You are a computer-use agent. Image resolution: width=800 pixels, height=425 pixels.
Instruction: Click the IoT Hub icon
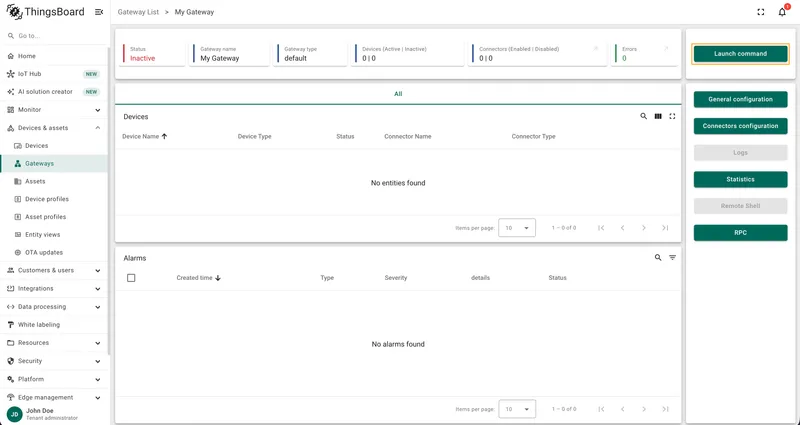10,74
